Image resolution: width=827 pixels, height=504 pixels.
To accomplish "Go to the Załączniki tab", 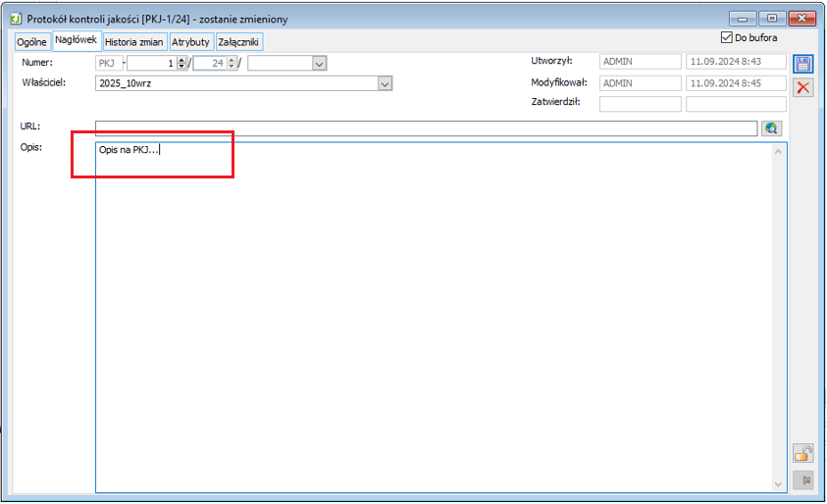I will click(x=238, y=42).
